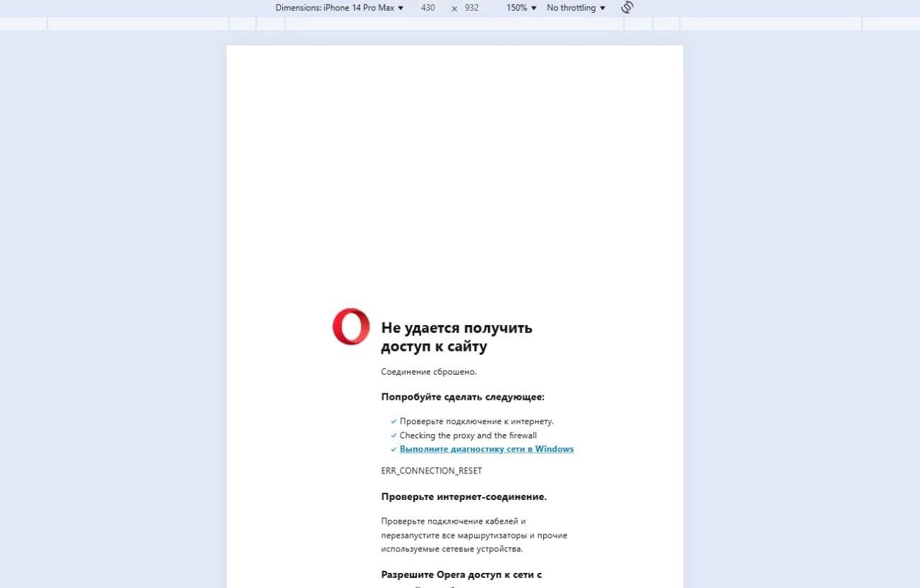Click the width field showing 430

point(428,8)
